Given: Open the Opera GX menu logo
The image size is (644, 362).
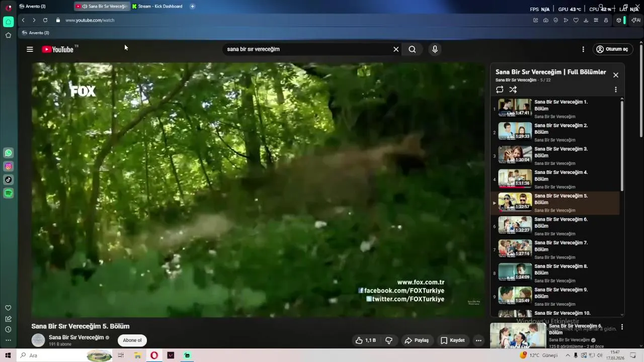Looking at the screenshot, I should click(9, 8).
